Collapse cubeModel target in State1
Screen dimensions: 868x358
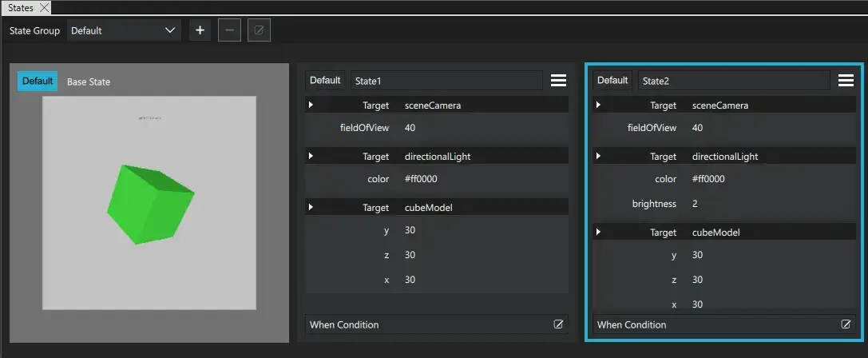tap(311, 208)
